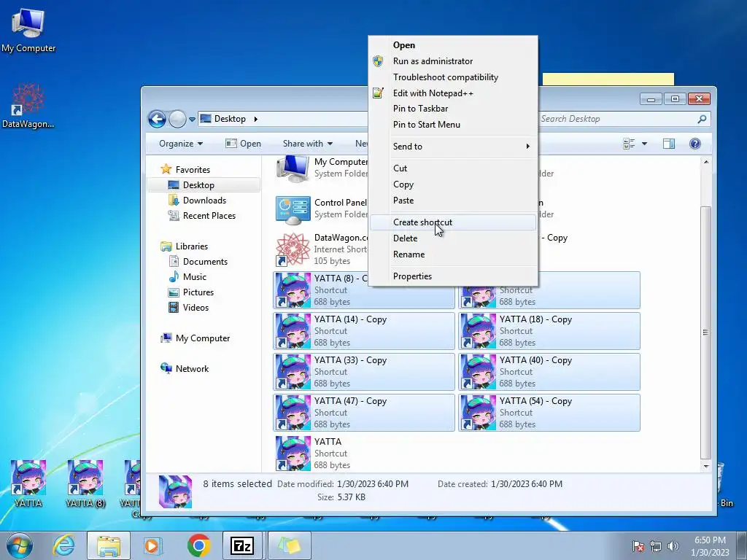Select YATTA (14) - Copy shortcut
Image resolution: width=747 pixels, height=560 pixels.
tap(364, 331)
